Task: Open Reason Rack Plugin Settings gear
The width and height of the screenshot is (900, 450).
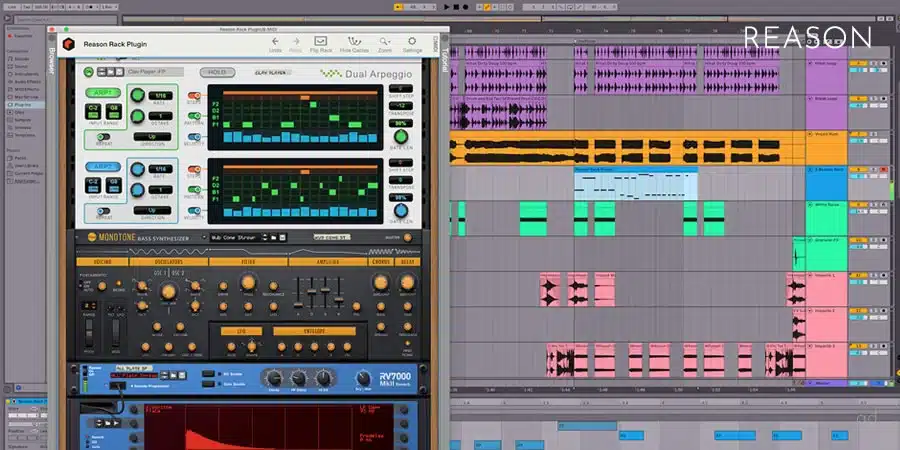Action: tap(412, 41)
